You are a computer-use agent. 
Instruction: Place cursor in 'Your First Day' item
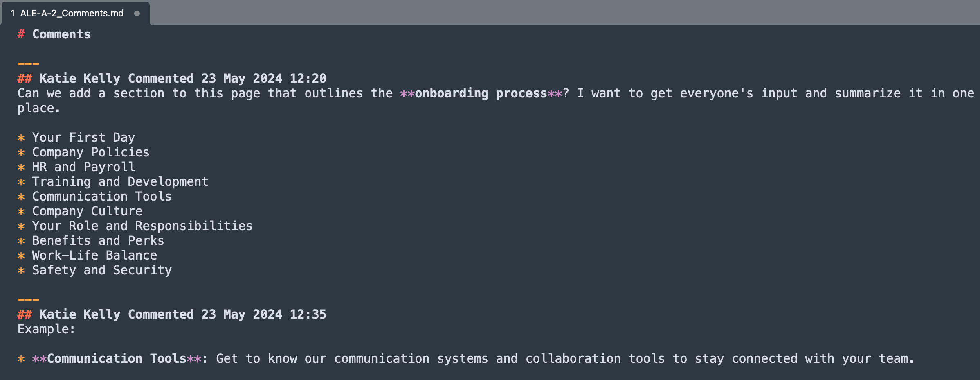pyautogui.click(x=83, y=138)
